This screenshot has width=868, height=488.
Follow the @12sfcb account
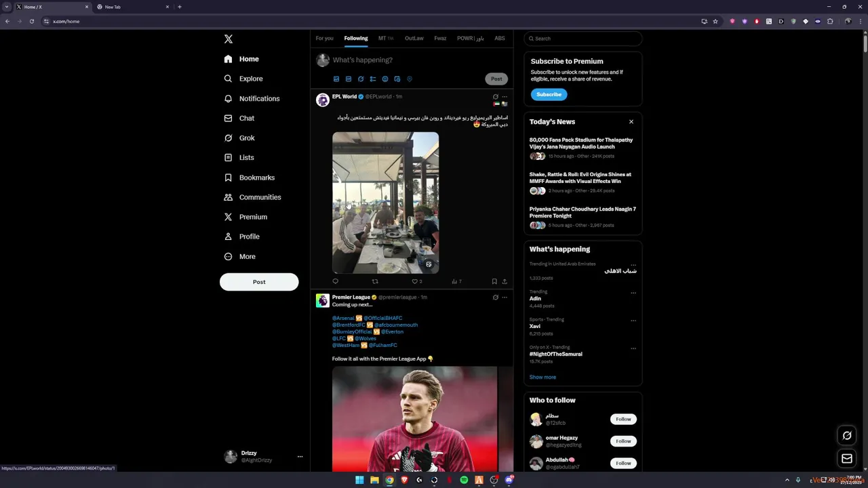tap(623, 420)
